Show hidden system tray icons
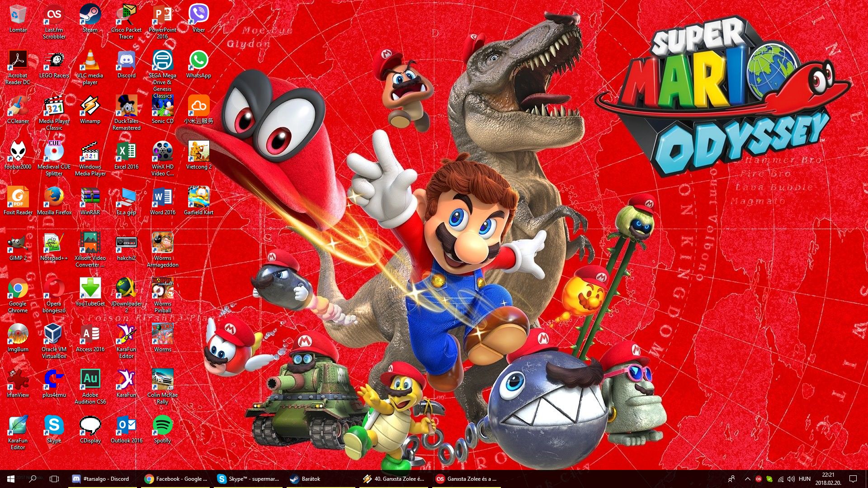Viewport: 868px width, 488px height. tap(747, 479)
